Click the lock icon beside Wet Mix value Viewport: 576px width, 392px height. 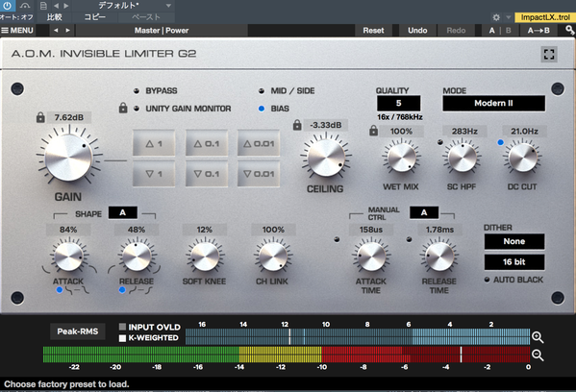373,131
